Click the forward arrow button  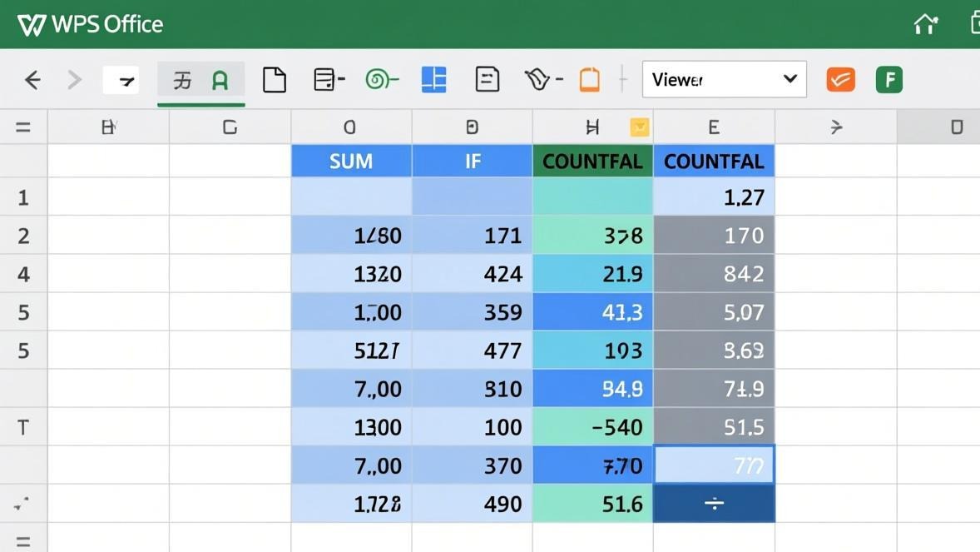click(74, 80)
